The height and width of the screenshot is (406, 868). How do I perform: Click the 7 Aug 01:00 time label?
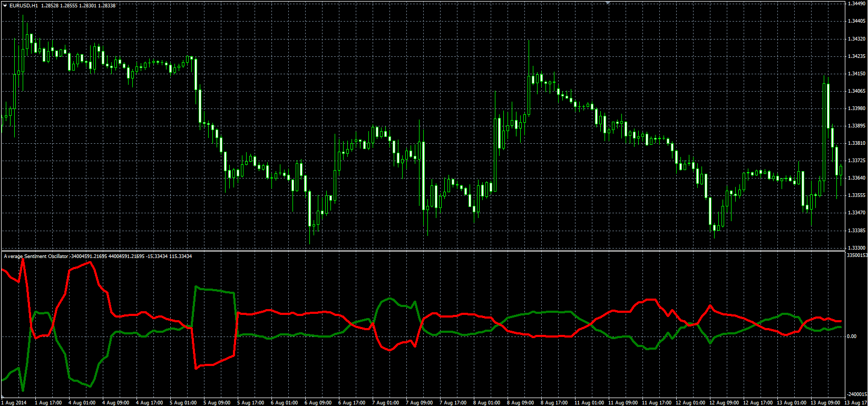click(385, 403)
